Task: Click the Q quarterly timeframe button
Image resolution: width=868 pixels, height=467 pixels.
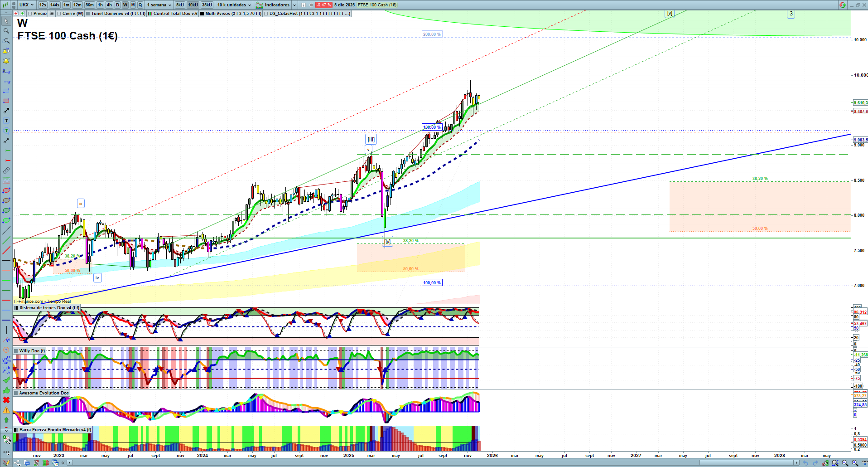Action: point(140,5)
